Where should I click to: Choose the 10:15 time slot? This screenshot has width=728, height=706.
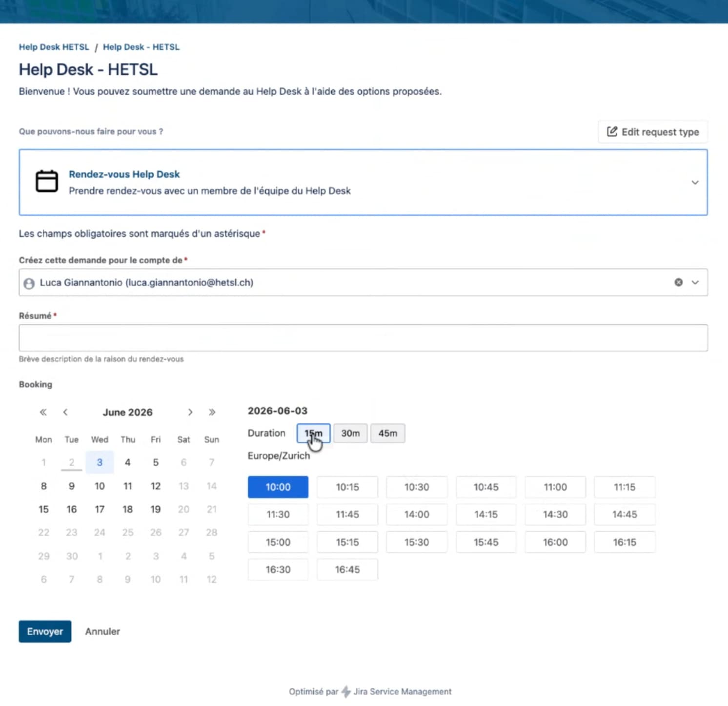click(347, 487)
